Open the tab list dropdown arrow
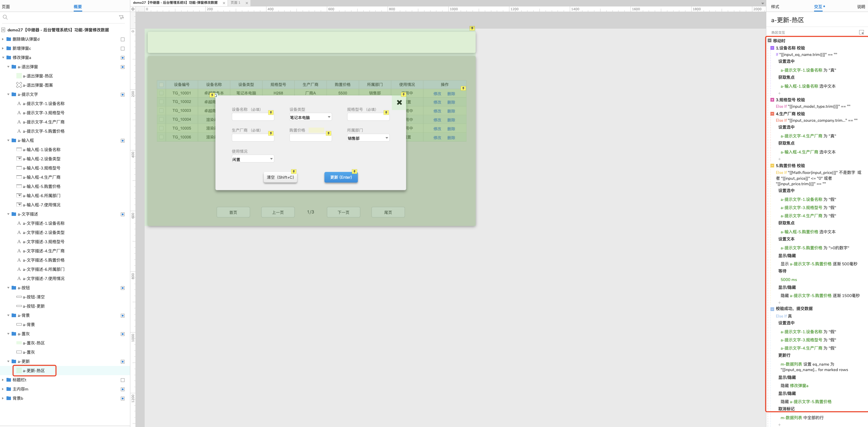This screenshot has width=868, height=427. (x=763, y=3)
